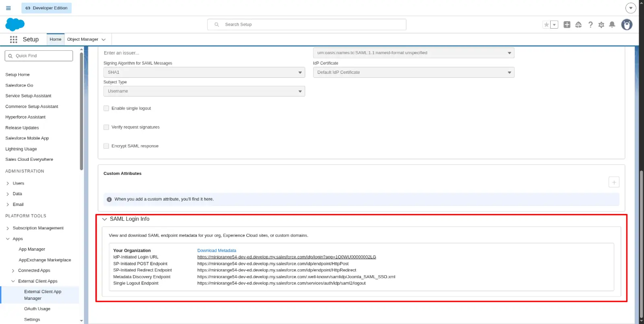Image resolution: width=644 pixels, height=324 pixels.
Task: Open the IdP-Initiated Login URL link
Action: click(287, 257)
